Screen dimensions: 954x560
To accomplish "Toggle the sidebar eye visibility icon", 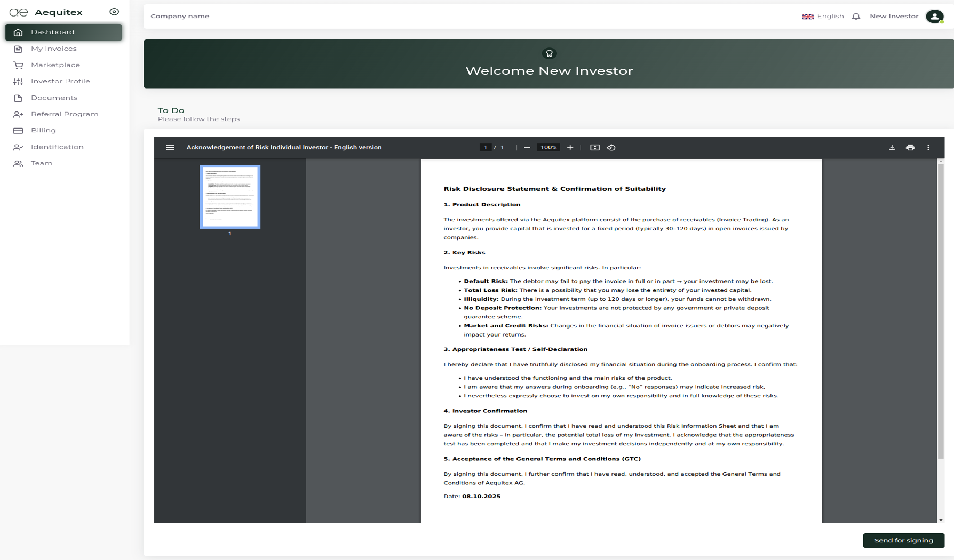I will (x=114, y=12).
